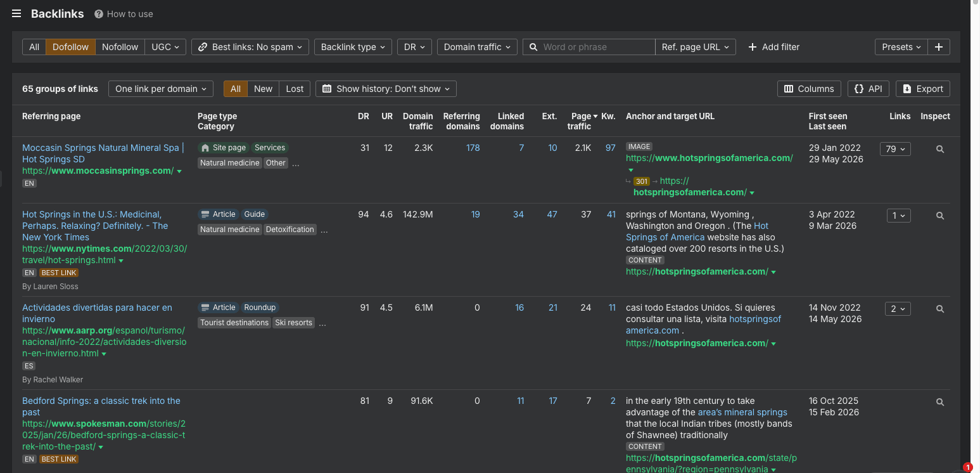This screenshot has height=473, width=980.
Task: Click the Tourist destinations category tag
Action: coord(234,323)
